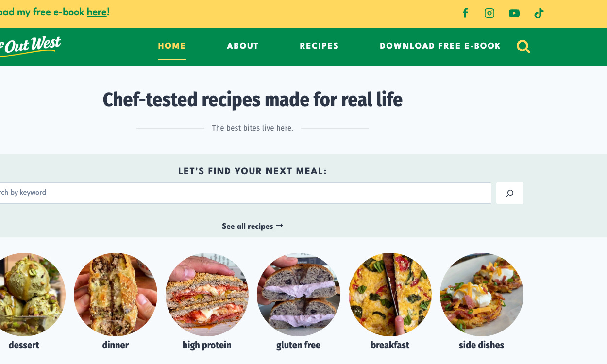Open the About menu item
Viewport: 607px width, 364px height.
(x=243, y=46)
